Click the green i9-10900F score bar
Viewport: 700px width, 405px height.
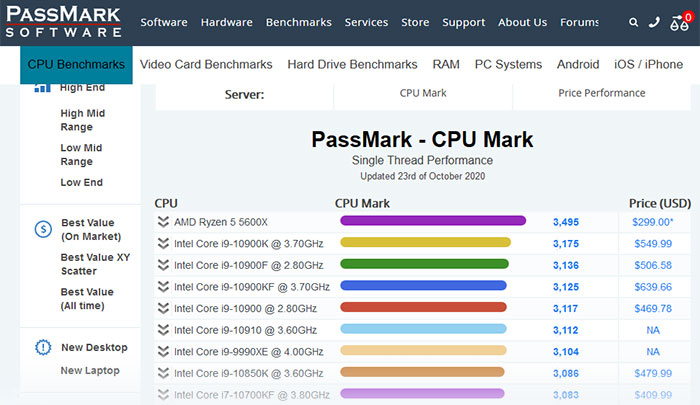tap(424, 263)
